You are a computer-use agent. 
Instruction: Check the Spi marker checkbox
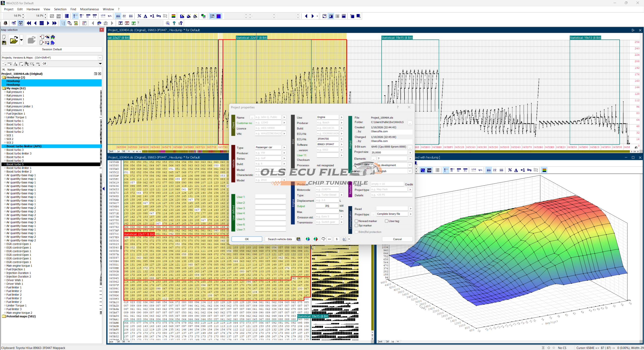(356, 226)
